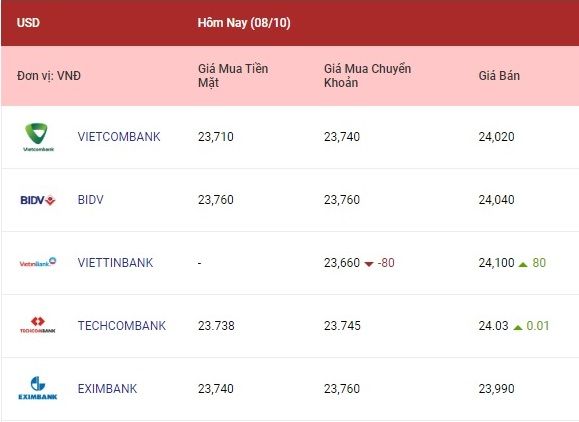
Task: Click the Giá Mua Chuyển Khoản column header
Action: tap(367, 76)
